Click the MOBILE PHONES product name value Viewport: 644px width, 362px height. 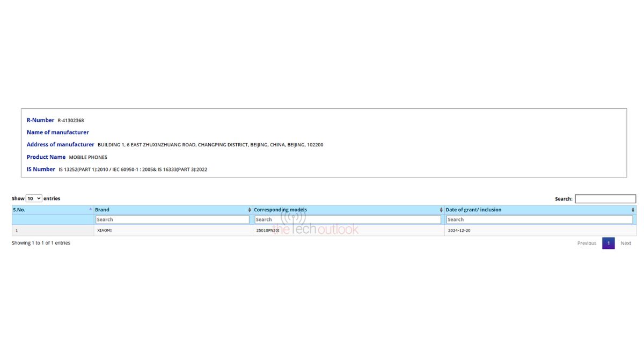click(x=88, y=158)
